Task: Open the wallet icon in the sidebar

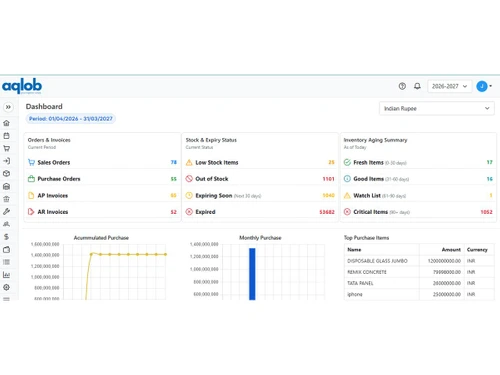Action: point(6,249)
